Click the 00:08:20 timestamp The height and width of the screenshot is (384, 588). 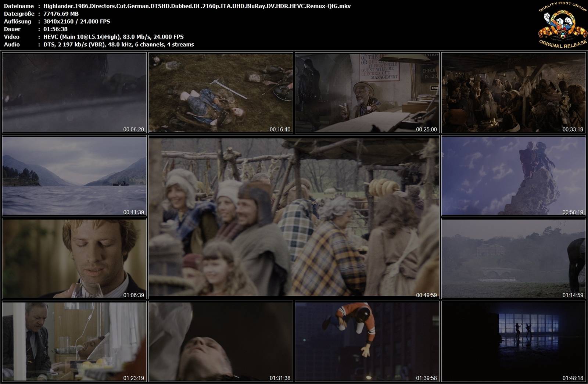(x=133, y=129)
